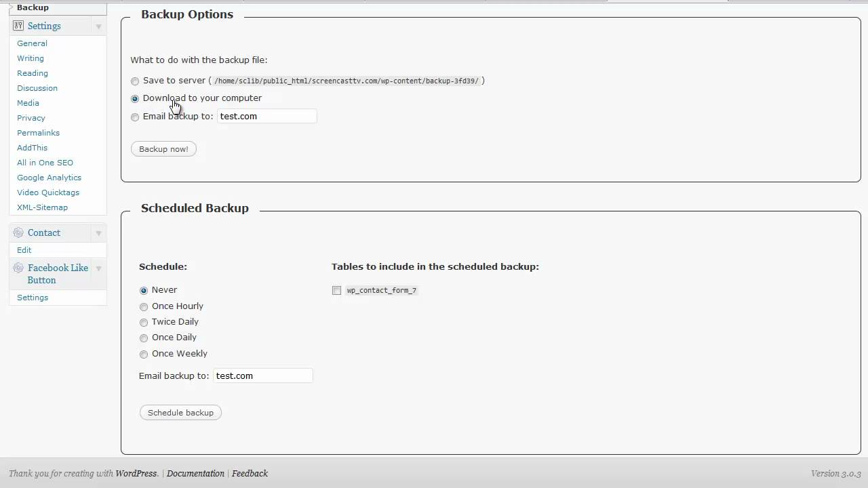Open the Edit link under Contact
The image size is (868, 488).
(24, 250)
